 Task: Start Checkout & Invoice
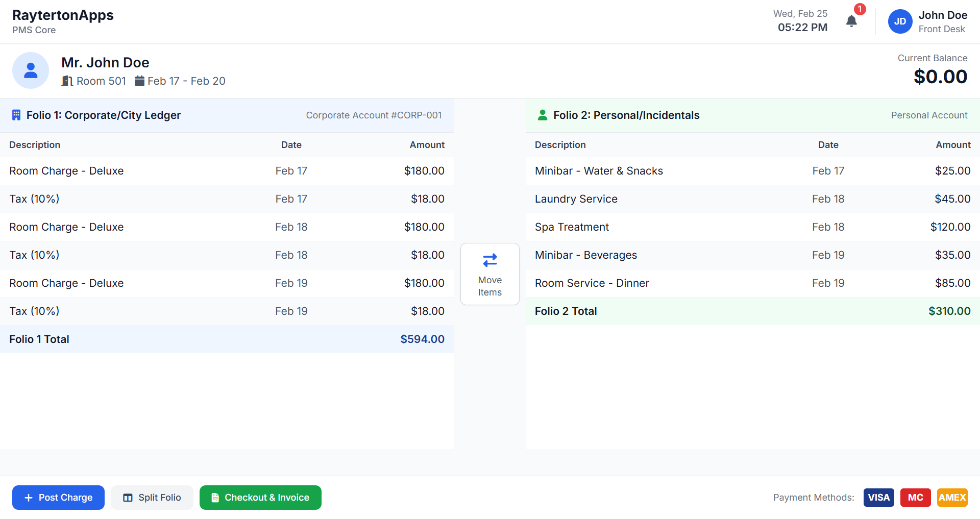click(260, 498)
